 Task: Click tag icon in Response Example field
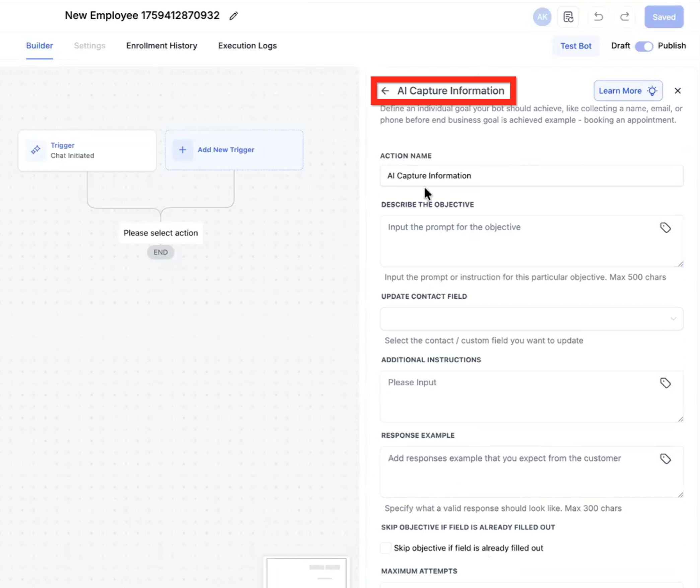[x=665, y=459]
